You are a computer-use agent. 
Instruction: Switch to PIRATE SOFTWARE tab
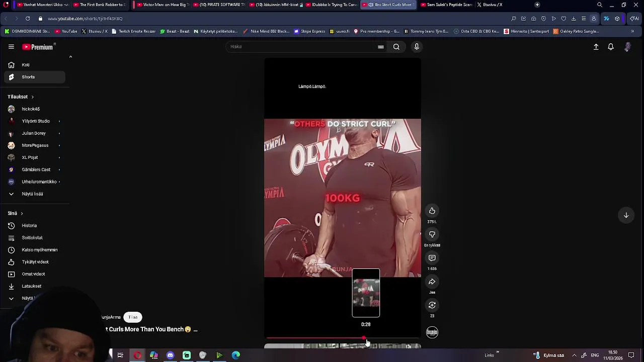point(219,5)
